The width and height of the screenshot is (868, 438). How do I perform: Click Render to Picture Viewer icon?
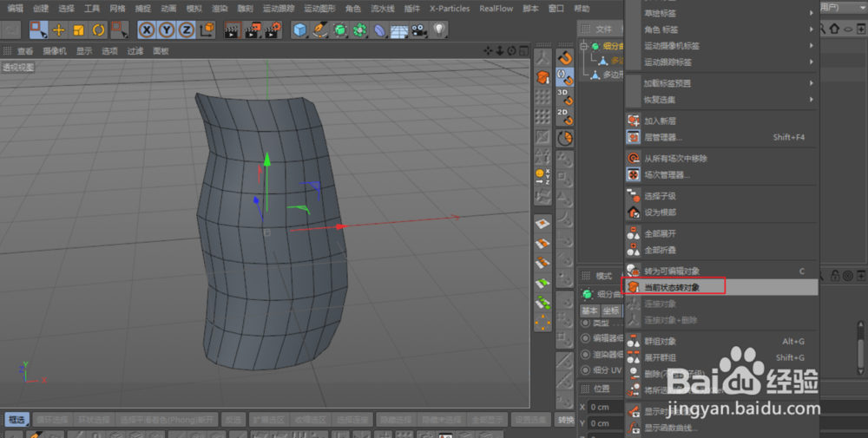click(253, 29)
